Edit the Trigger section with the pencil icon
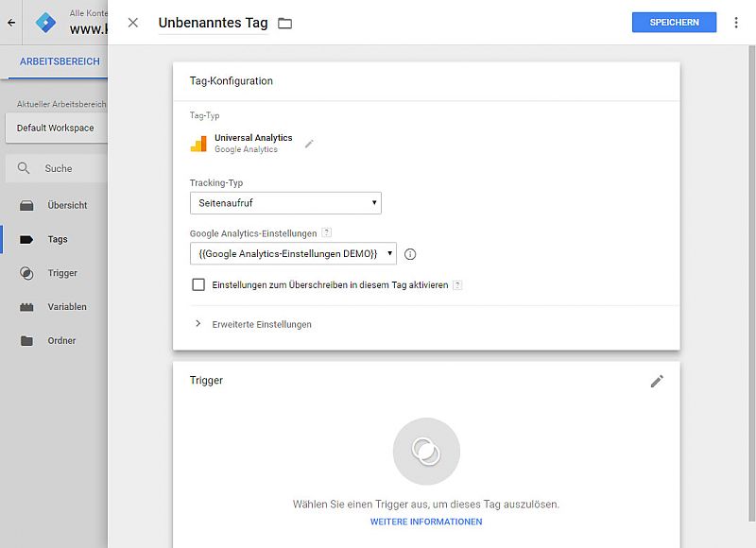 657,382
